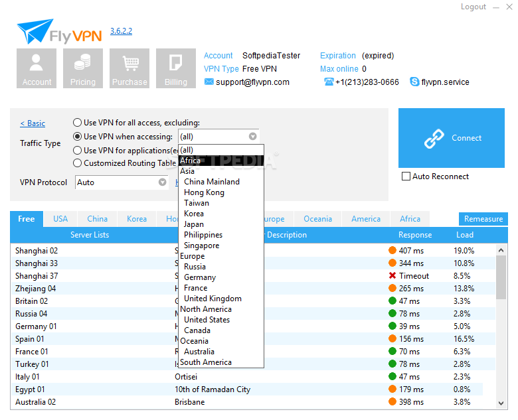Click the '< Basic' link

pyautogui.click(x=33, y=123)
